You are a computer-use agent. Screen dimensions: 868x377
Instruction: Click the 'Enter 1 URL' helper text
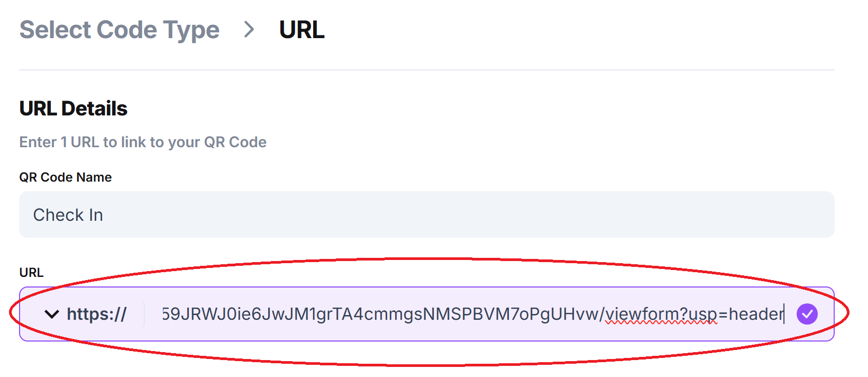pyautogui.click(x=143, y=142)
